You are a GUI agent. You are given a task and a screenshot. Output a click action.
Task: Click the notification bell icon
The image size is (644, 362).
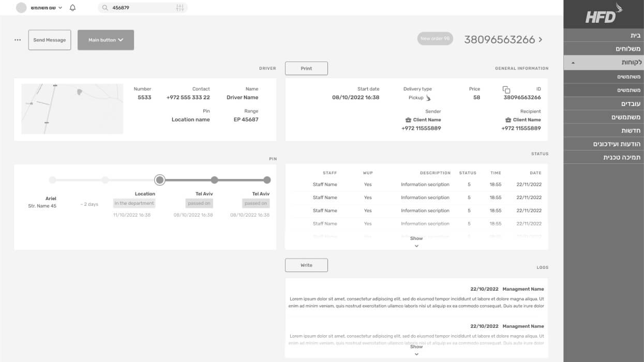[x=72, y=8]
